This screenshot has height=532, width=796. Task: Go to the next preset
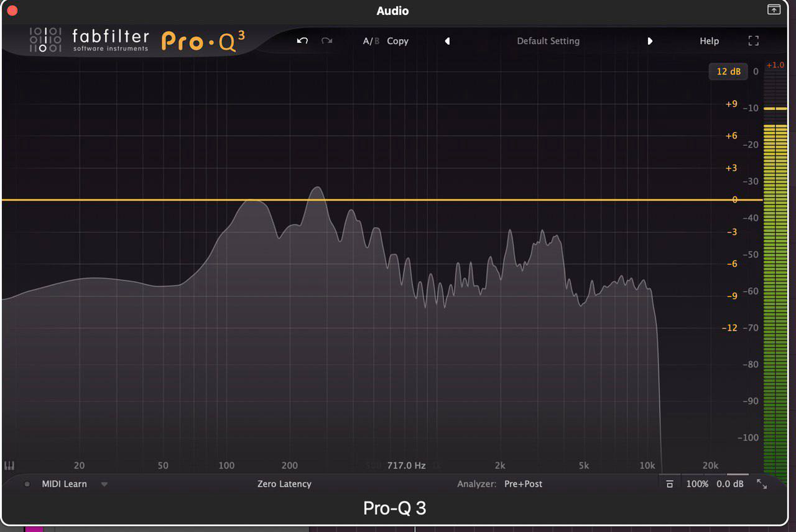point(650,41)
